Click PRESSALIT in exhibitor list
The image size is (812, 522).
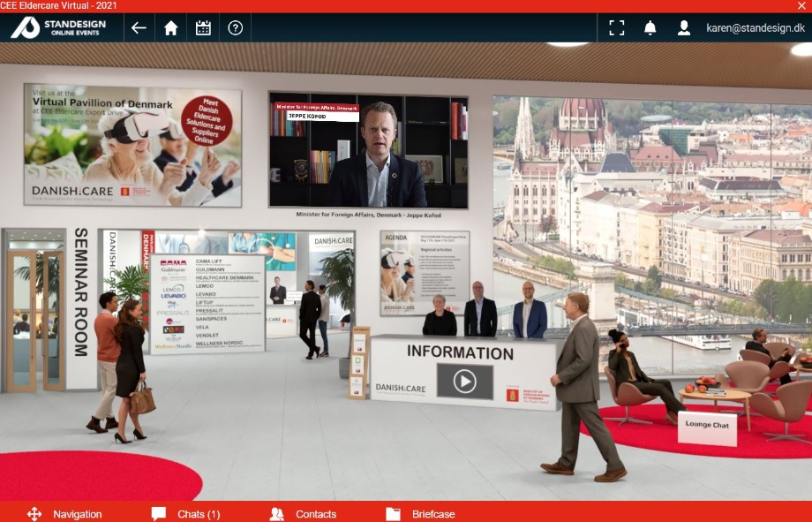coord(209,311)
